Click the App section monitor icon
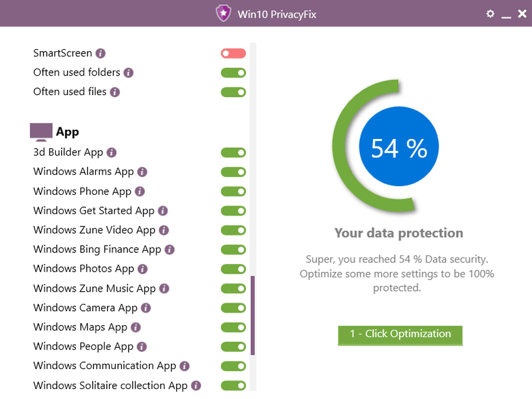This screenshot has width=532, height=399. click(41, 131)
